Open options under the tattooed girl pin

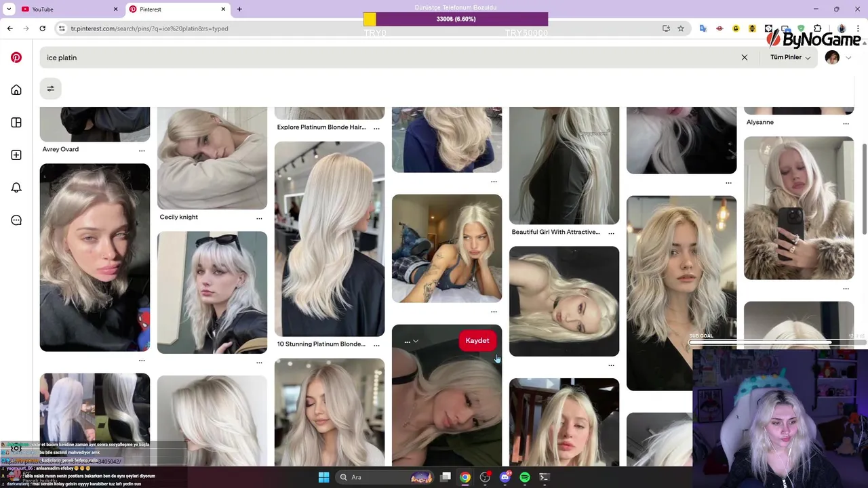tap(494, 312)
